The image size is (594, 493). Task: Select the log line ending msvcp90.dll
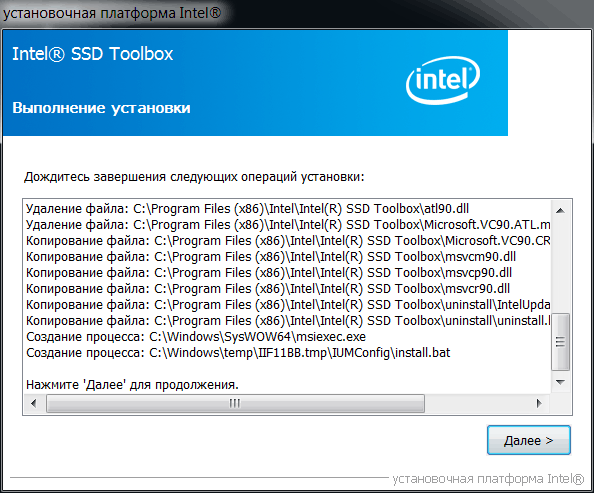point(269,273)
